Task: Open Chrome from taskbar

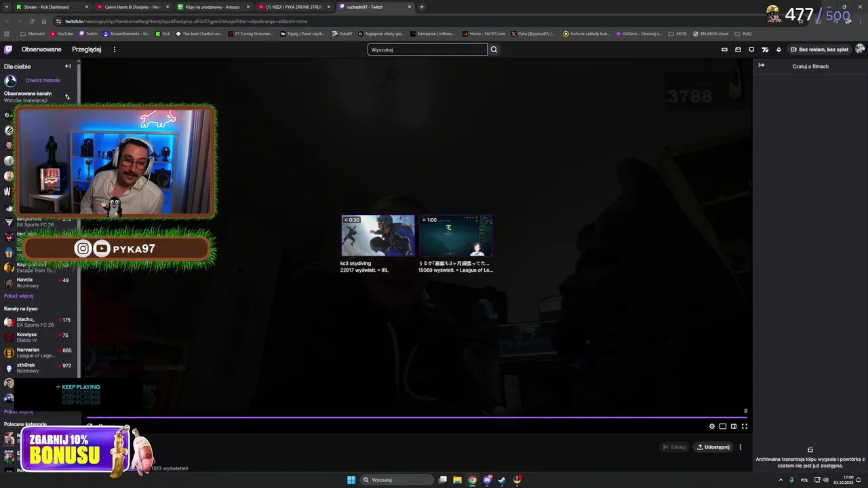Action: [x=472, y=480]
